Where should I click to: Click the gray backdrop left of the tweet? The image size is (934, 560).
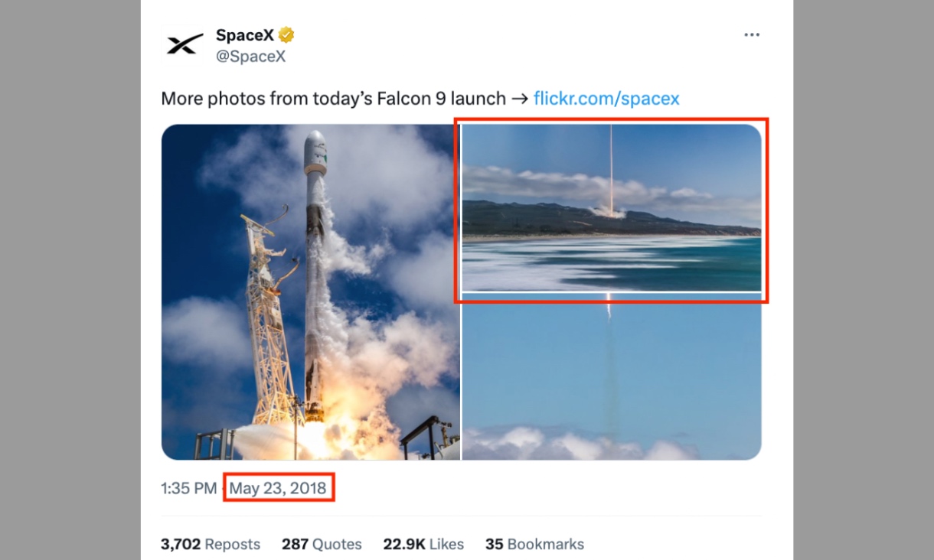click(69, 280)
